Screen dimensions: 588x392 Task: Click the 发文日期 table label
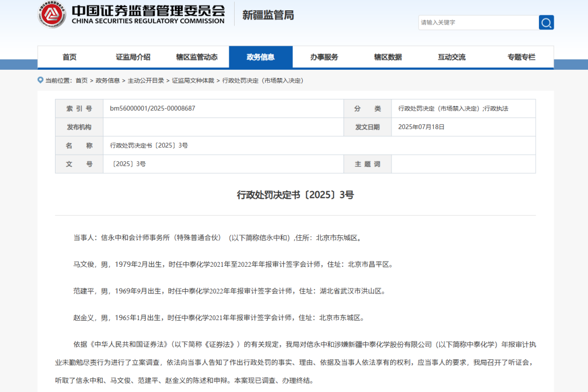click(x=367, y=127)
